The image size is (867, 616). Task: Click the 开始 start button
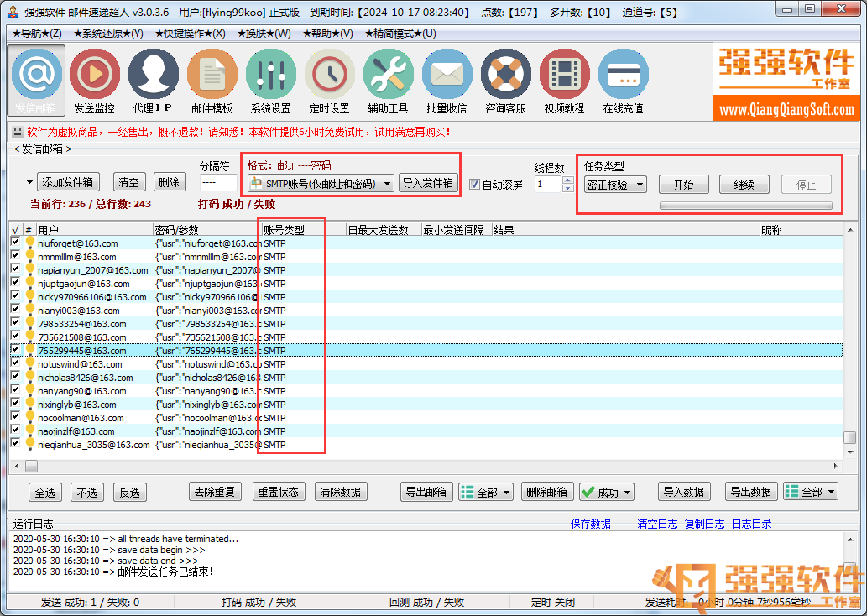point(684,185)
